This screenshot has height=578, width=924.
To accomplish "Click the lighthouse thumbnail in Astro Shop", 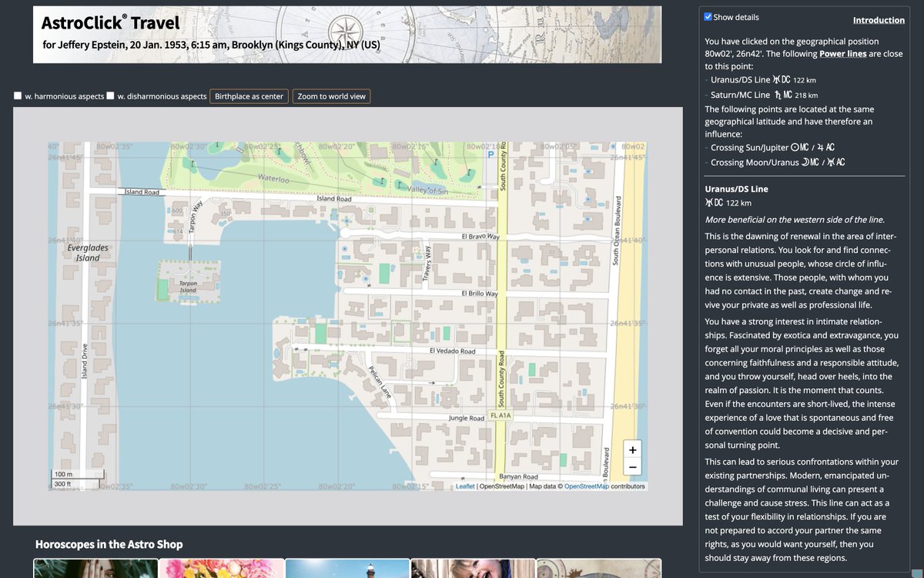I will [x=347, y=569].
